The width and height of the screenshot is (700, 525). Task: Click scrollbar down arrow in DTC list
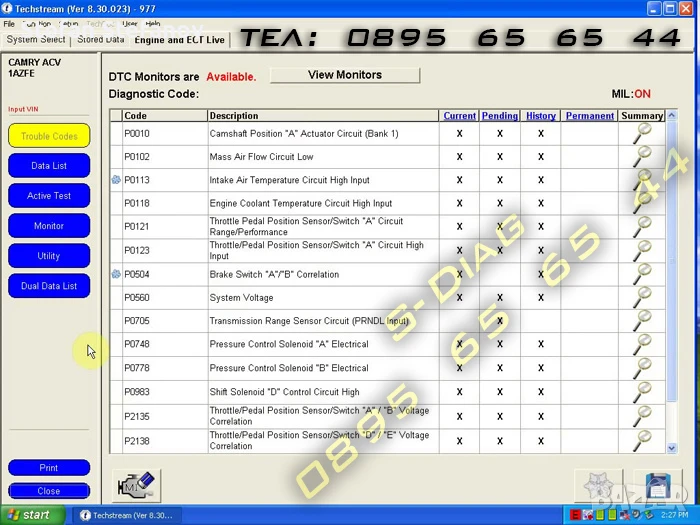[x=671, y=448]
